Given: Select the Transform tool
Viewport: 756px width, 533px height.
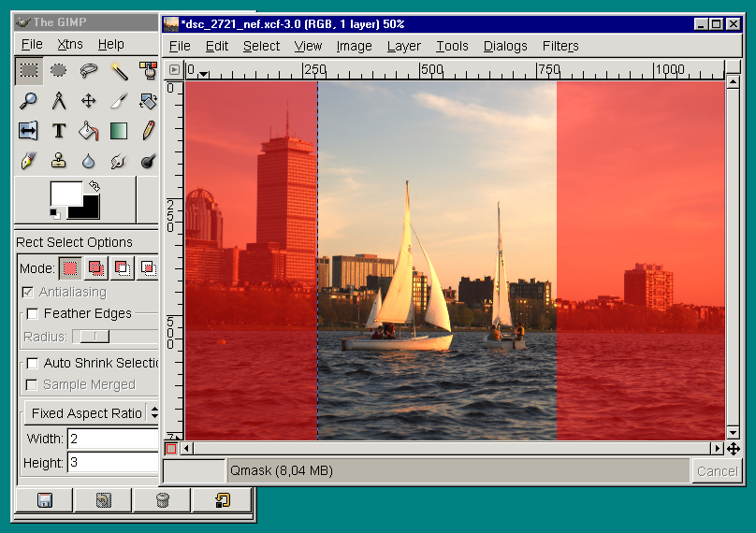Looking at the screenshot, I should tap(148, 101).
